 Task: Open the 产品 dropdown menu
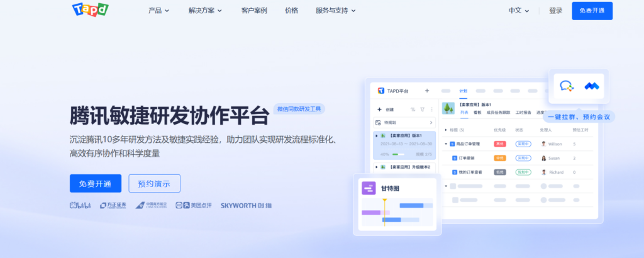click(158, 11)
